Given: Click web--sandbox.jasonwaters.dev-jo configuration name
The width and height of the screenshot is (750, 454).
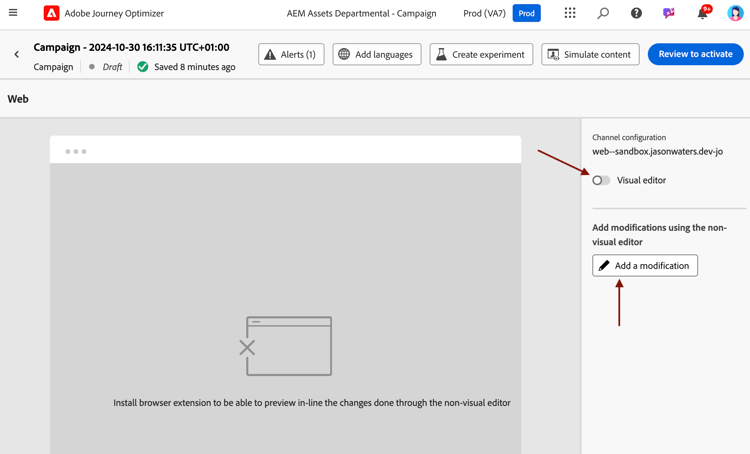Looking at the screenshot, I should coord(658,152).
